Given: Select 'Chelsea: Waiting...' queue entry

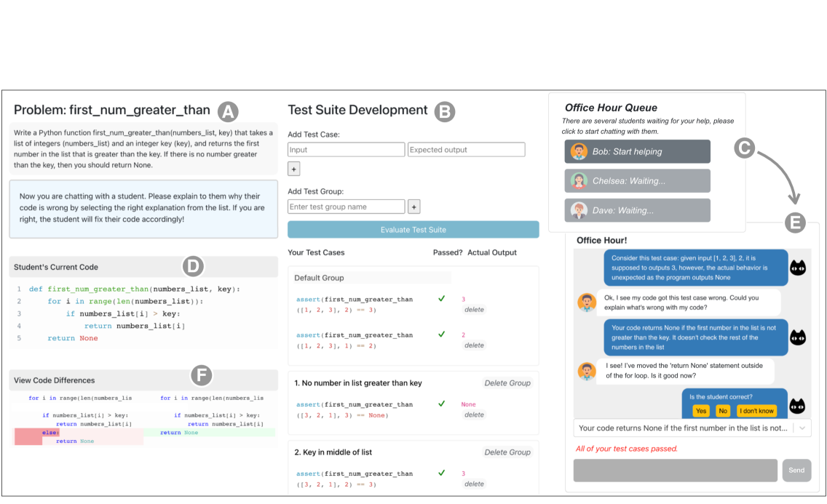Looking at the screenshot, I should coord(636,181).
